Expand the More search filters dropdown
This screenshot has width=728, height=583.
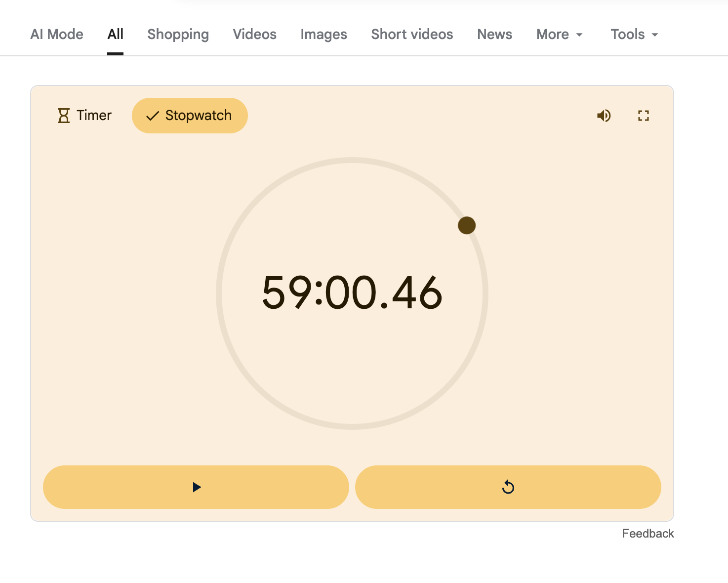(x=559, y=35)
